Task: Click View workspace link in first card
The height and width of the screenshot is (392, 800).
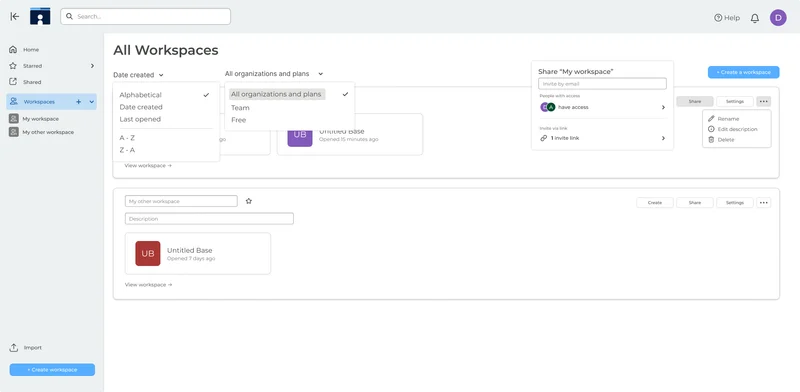Action: pos(148,165)
